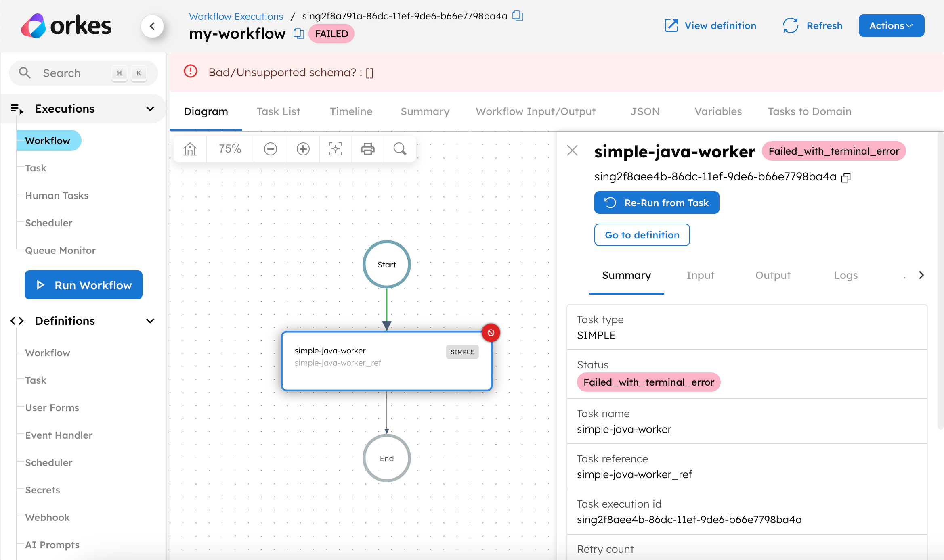The height and width of the screenshot is (560, 944).
Task: Copy the task execution ID beside the task title
Action: pos(846,178)
